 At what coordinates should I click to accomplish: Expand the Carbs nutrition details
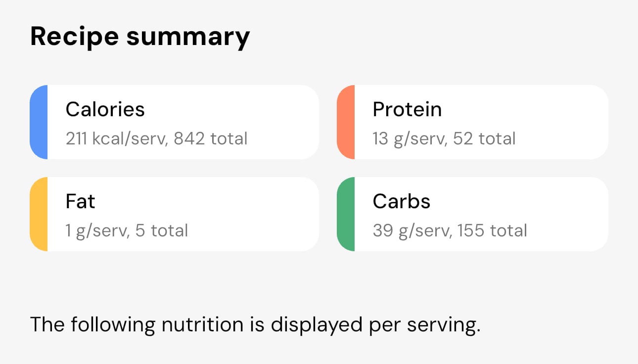(450, 230)
